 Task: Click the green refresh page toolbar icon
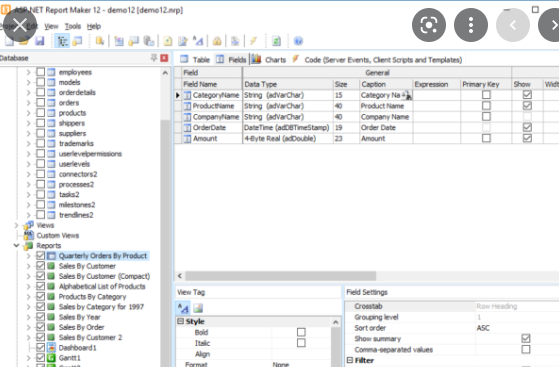[276, 41]
